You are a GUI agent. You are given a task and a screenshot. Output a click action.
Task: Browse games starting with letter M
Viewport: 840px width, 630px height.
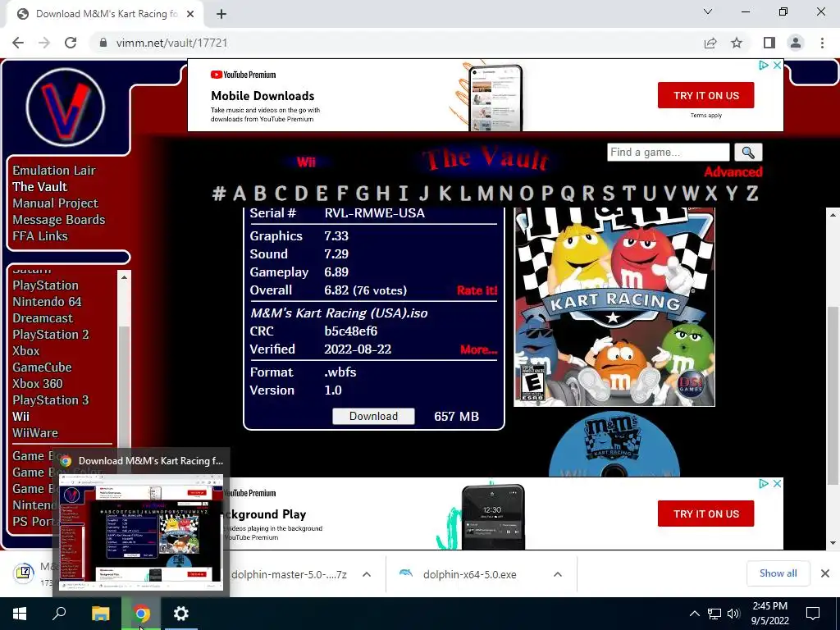tap(486, 194)
